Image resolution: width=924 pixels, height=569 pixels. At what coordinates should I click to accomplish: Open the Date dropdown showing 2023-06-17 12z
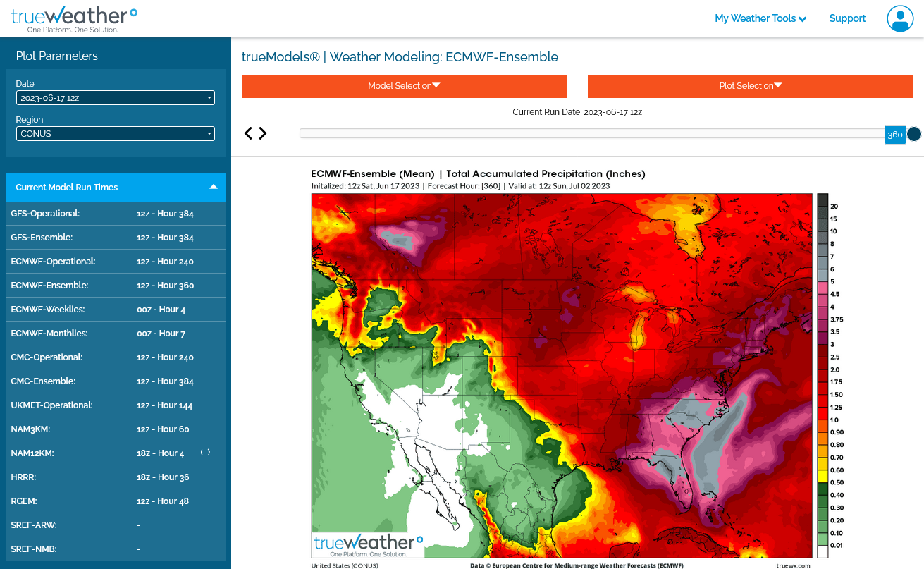click(116, 98)
